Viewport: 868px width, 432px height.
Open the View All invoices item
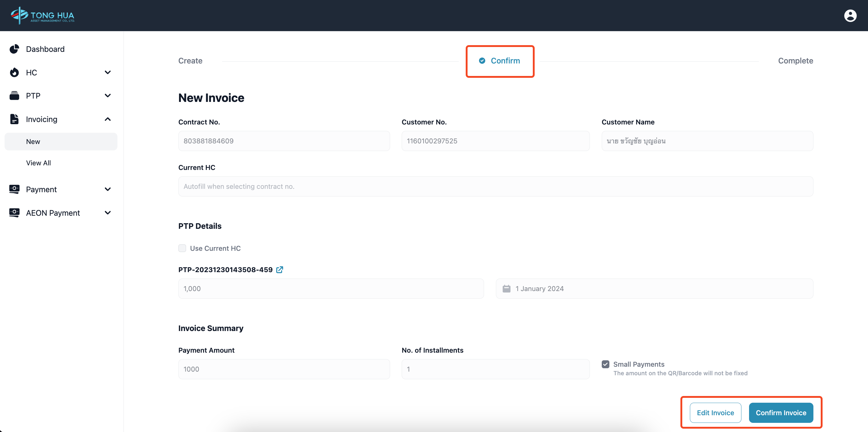tap(38, 163)
